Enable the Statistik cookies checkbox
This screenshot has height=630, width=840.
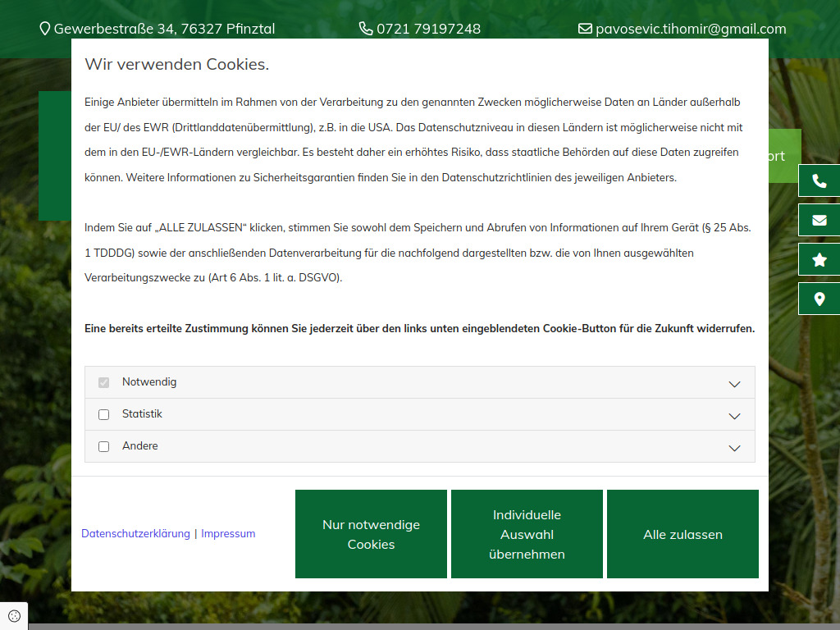pos(103,414)
